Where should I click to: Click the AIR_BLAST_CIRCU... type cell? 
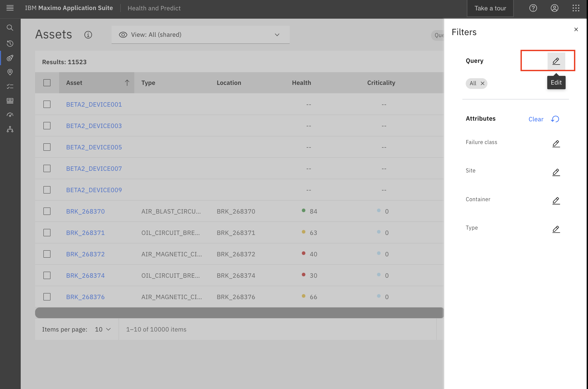coord(171,212)
